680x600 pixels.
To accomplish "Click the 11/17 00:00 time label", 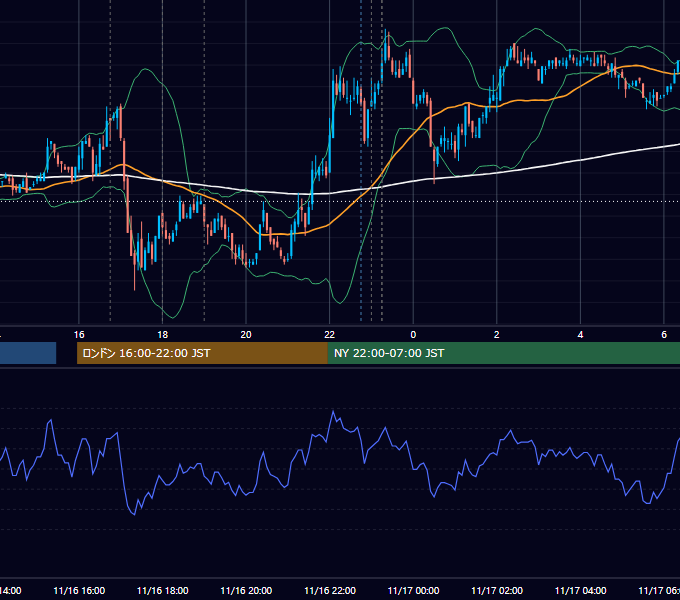I will 413,591.
